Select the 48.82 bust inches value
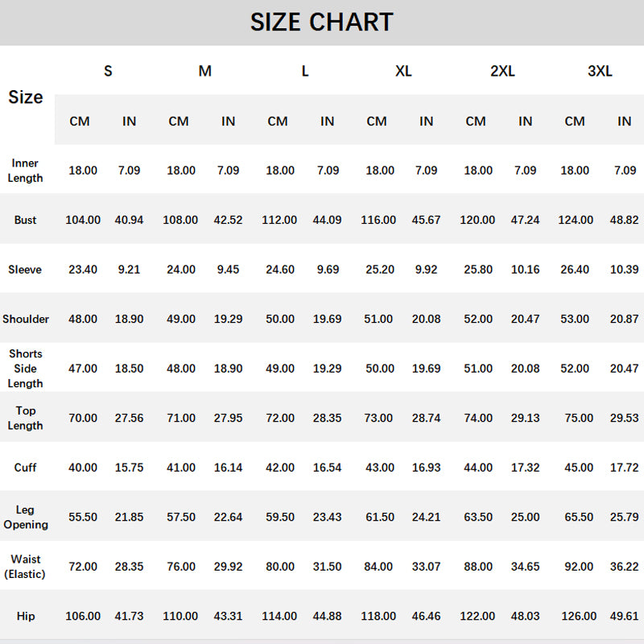The height and width of the screenshot is (644, 644). pyautogui.click(x=624, y=220)
